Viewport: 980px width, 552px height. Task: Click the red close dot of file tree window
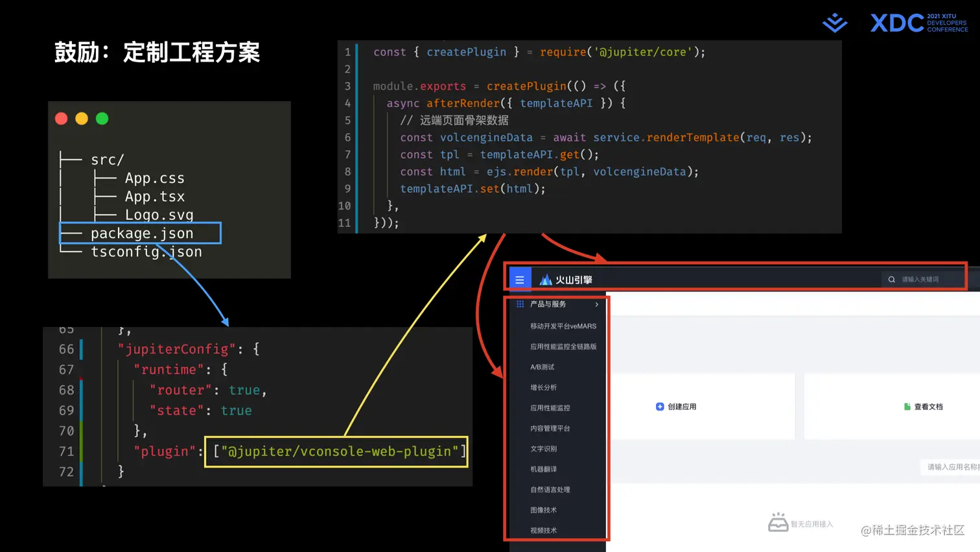[x=62, y=119]
